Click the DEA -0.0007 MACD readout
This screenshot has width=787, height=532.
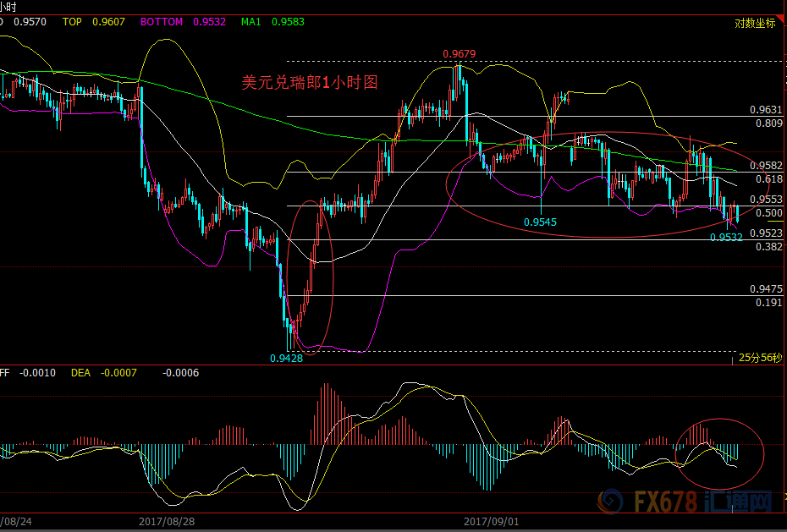point(103,373)
